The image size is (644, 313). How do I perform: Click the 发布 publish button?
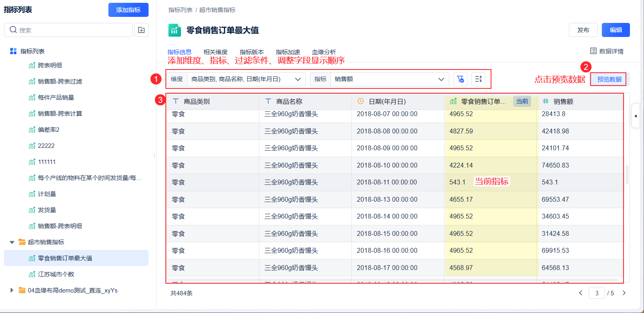click(583, 30)
